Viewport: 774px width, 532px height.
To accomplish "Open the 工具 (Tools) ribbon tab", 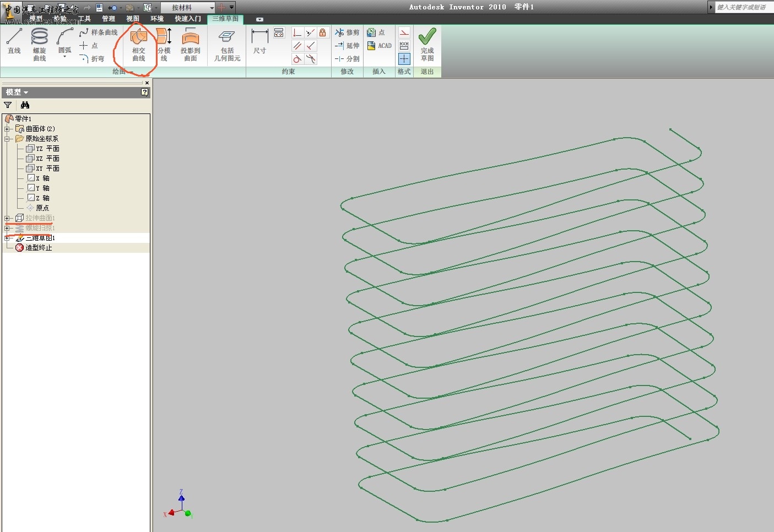I will click(84, 19).
